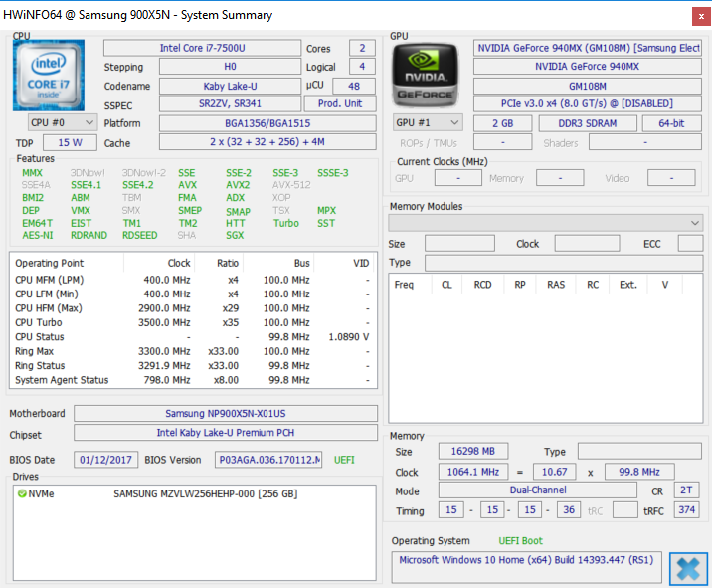Click the UEFI label next to BIOS Version

pos(344,460)
